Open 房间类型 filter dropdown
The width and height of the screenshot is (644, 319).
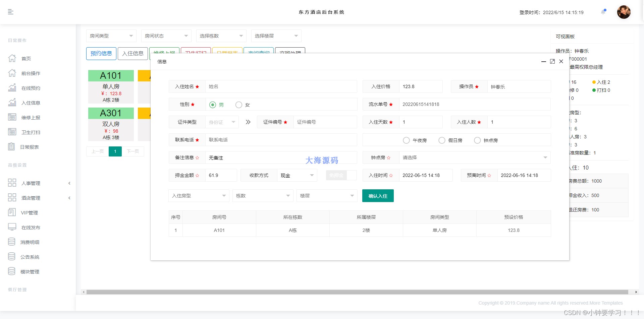tap(111, 36)
